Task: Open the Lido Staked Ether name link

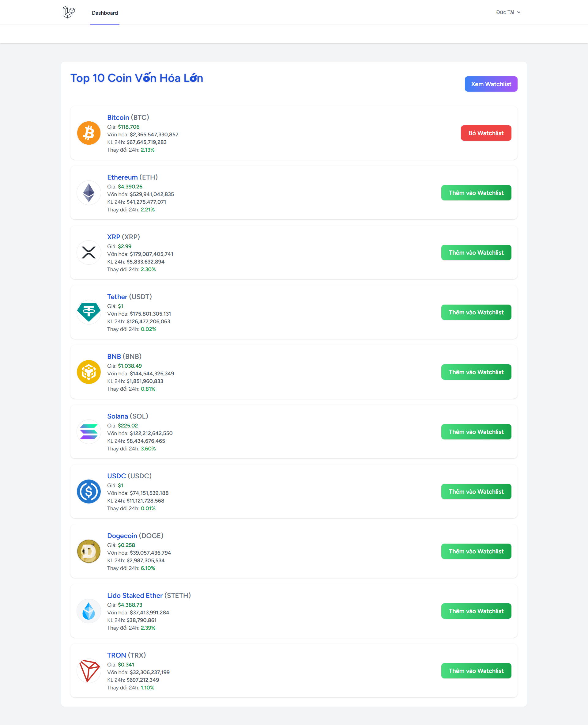Action: [x=135, y=595]
